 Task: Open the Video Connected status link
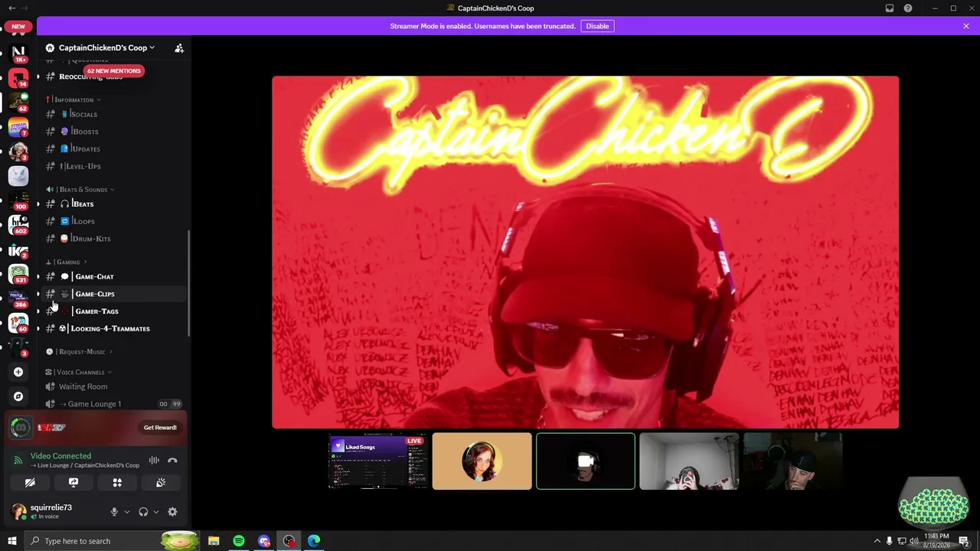tap(60, 455)
